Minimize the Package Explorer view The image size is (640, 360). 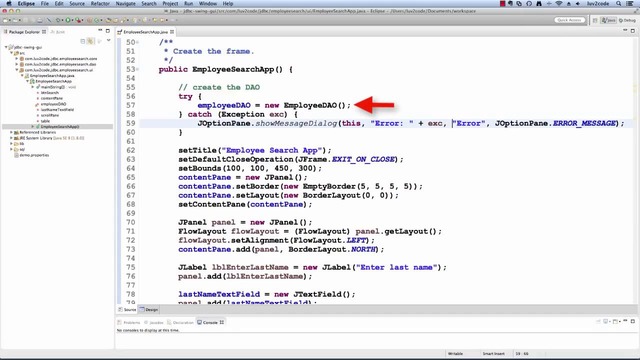100,31
